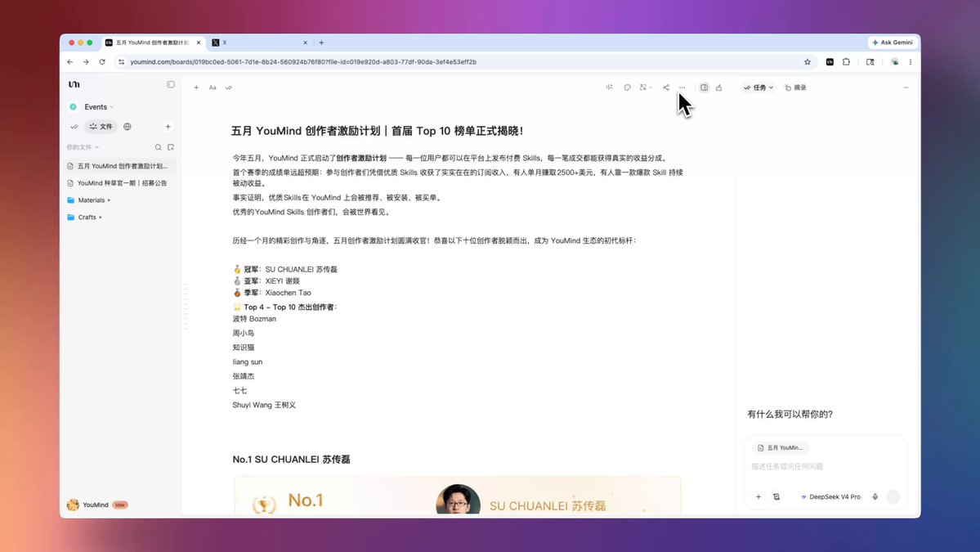Image resolution: width=980 pixels, height=552 pixels.
Task: Create a new note via sidebar icon
Action: click(171, 147)
